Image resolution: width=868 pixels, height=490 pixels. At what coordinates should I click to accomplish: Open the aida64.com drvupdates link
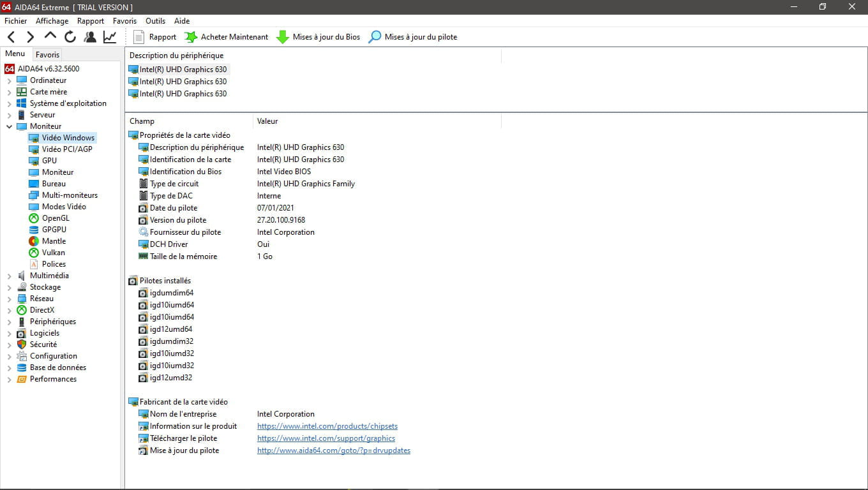334,450
